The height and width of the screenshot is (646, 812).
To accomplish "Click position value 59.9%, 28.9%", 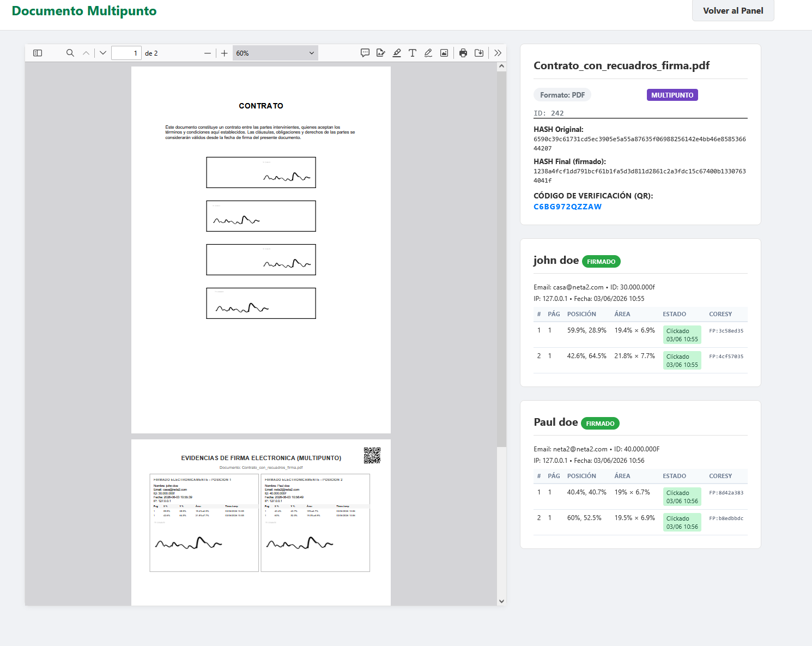I will [586, 330].
